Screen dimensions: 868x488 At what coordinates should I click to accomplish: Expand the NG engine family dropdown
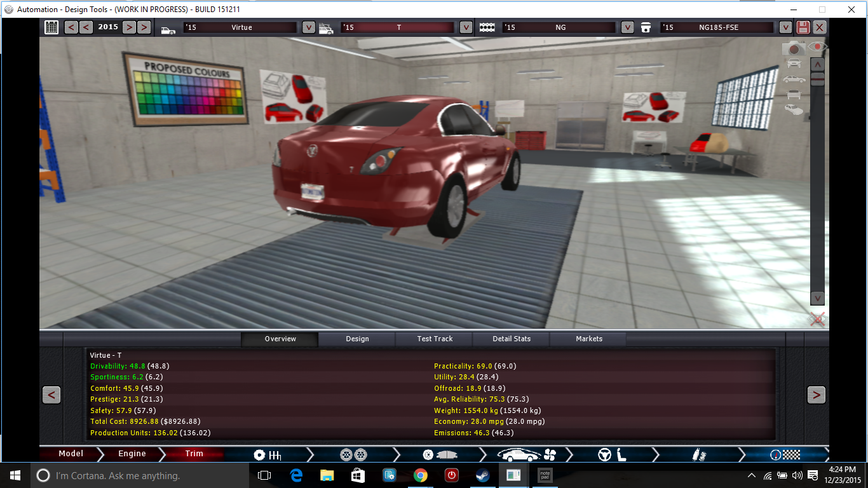(x=627, y=27)
